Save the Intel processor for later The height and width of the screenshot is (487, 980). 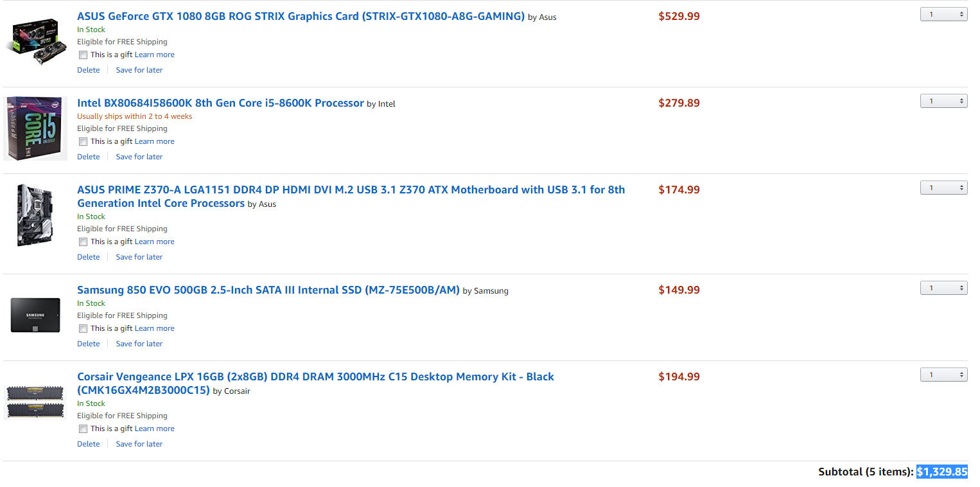point(139,157)
